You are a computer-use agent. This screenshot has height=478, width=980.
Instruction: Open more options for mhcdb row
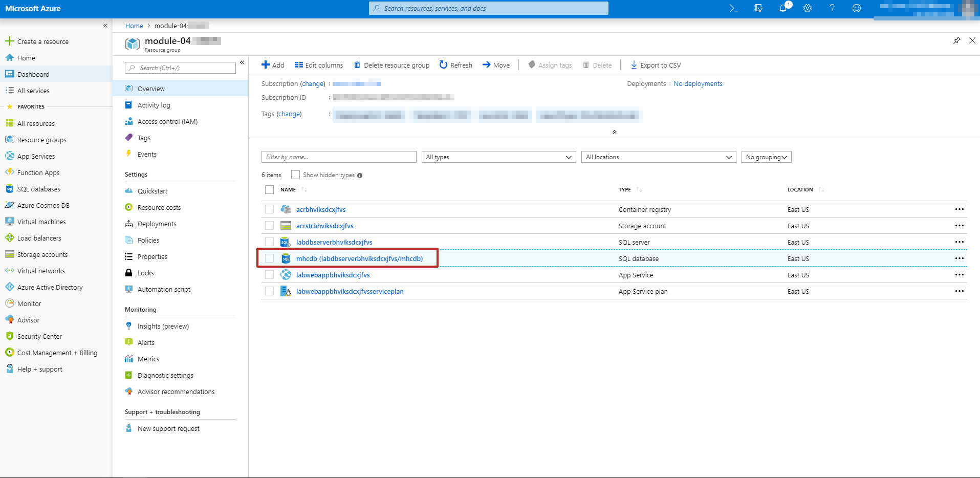point(959,258)
